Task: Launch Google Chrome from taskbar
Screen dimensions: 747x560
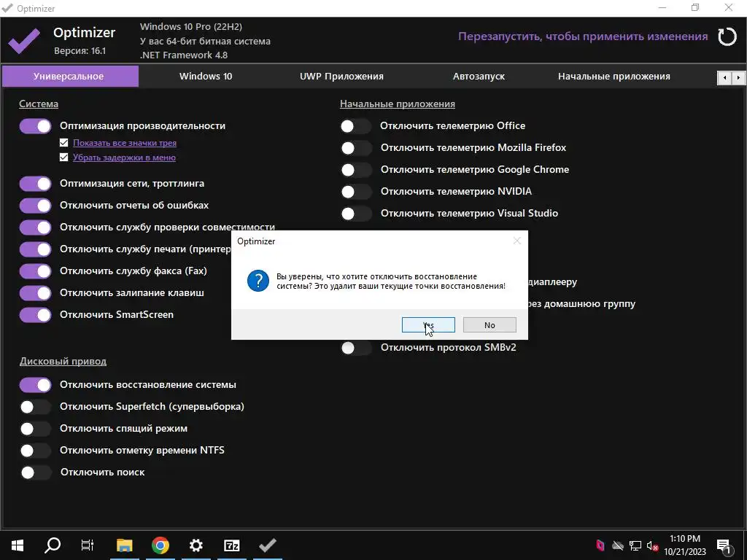Action: [x=160, y=545]
